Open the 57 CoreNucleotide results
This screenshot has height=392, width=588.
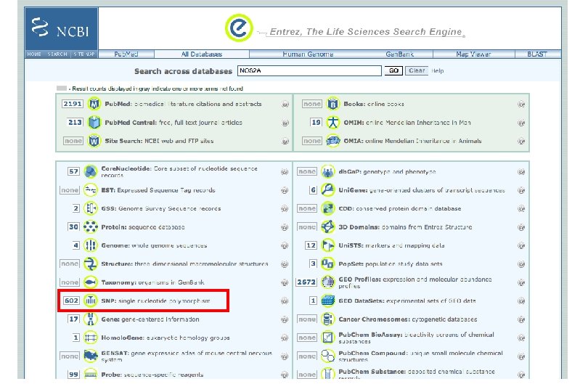pos(73,172)
